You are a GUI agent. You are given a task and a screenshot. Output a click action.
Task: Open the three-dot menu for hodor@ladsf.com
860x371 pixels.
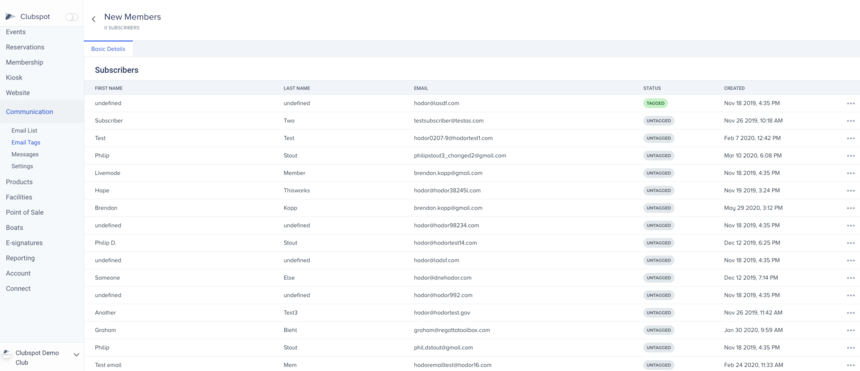tap(850, 261)
